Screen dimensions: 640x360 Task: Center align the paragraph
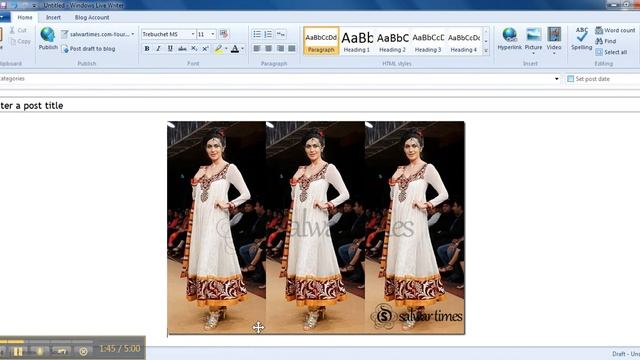click(269, 49)
